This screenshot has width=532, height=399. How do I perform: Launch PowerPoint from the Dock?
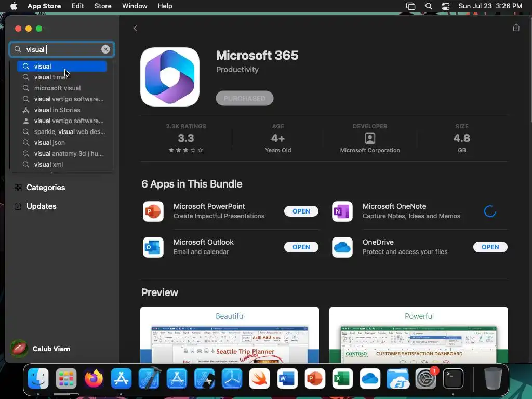tap(315, 378)
